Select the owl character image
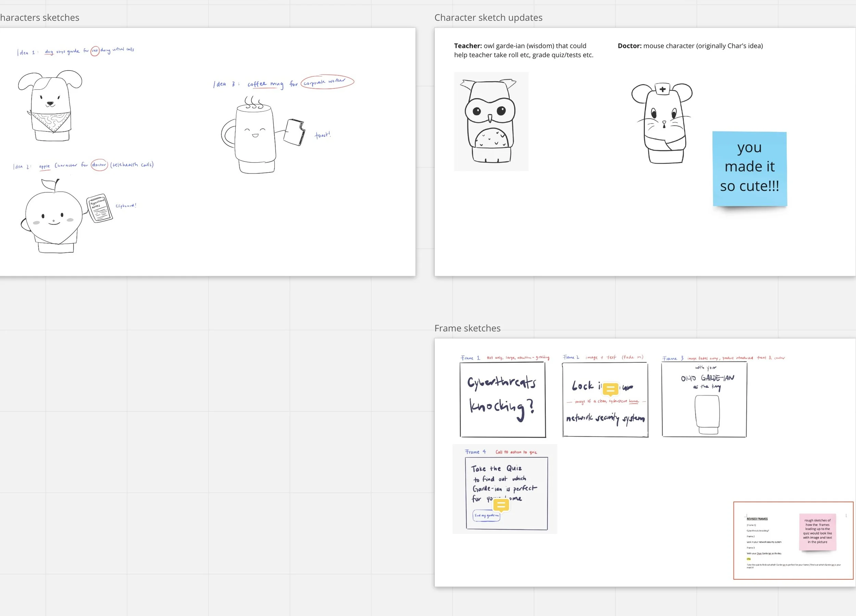The height and width of the screenshot is (616, 856). click(x=491, y=121)
